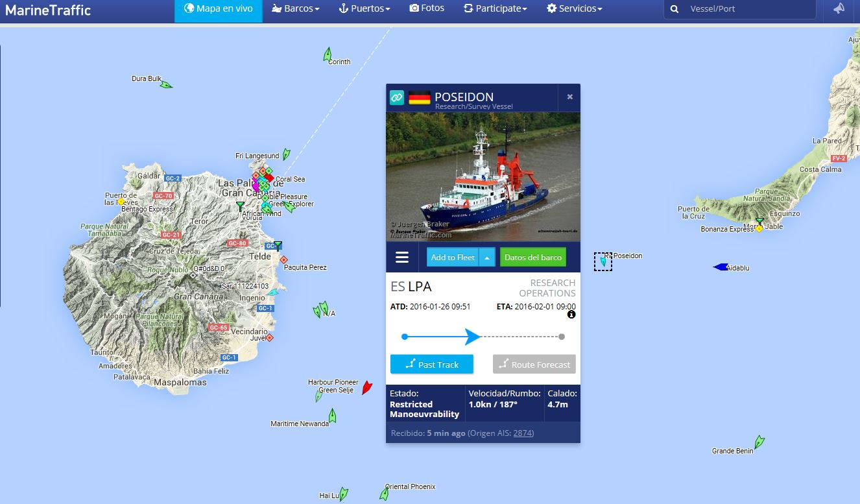Select the red vessel near Green Selje
Image resolution: width=860 pixels, height=504 pixels.
coord(366,388)
